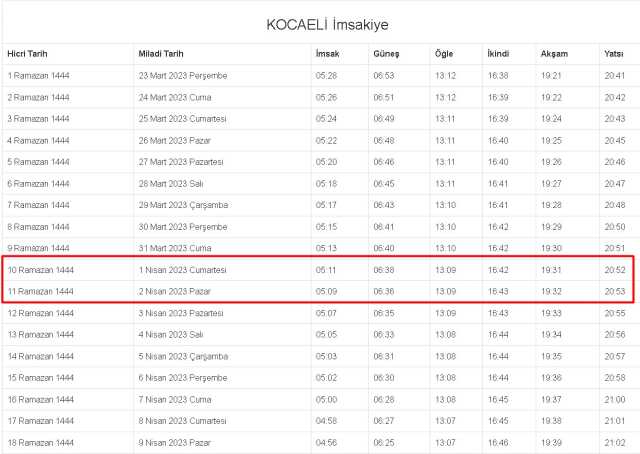Select the '5 Ramazan 1444' cell
This screenshot has width=640, height=454.
pos(38,162)
